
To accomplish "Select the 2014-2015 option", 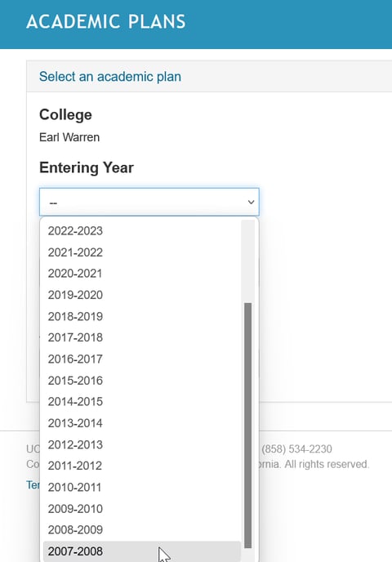I will 141,402.
